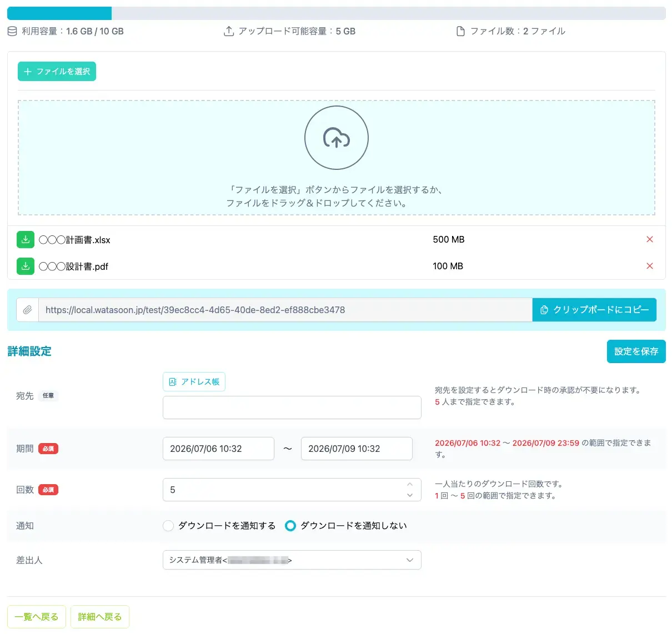Copy link using クリップボードにコピー button

[594, 310]
